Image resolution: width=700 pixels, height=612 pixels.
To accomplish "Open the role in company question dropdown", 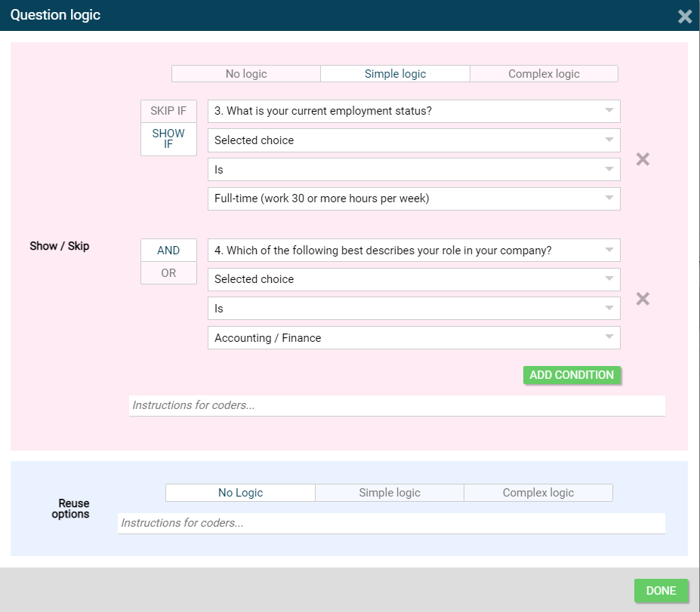I will pyautogui.click(x=414, y=251).
